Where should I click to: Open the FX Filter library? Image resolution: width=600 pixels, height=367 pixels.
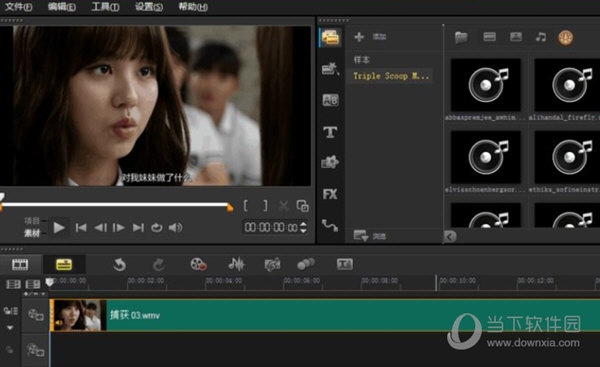point(330,194)
